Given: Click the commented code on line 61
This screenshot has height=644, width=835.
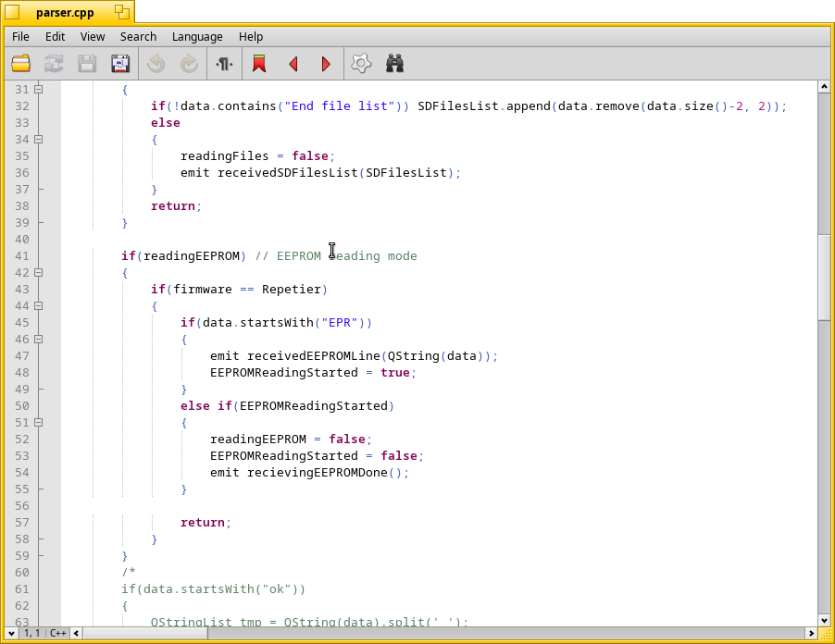Looking at the screenshot, I should click(x=213, y=588).
